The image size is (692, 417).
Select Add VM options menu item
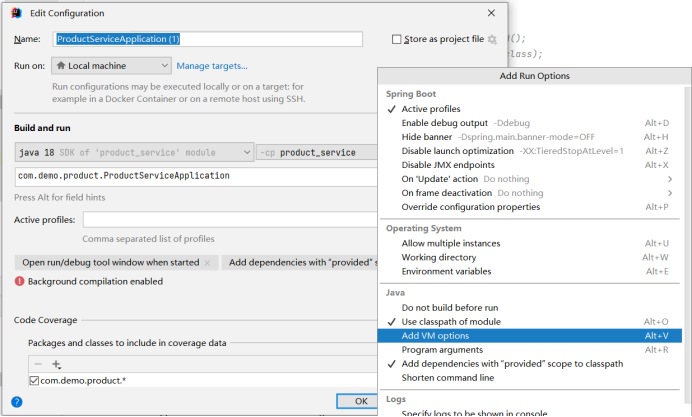click(x=530, y=336)
